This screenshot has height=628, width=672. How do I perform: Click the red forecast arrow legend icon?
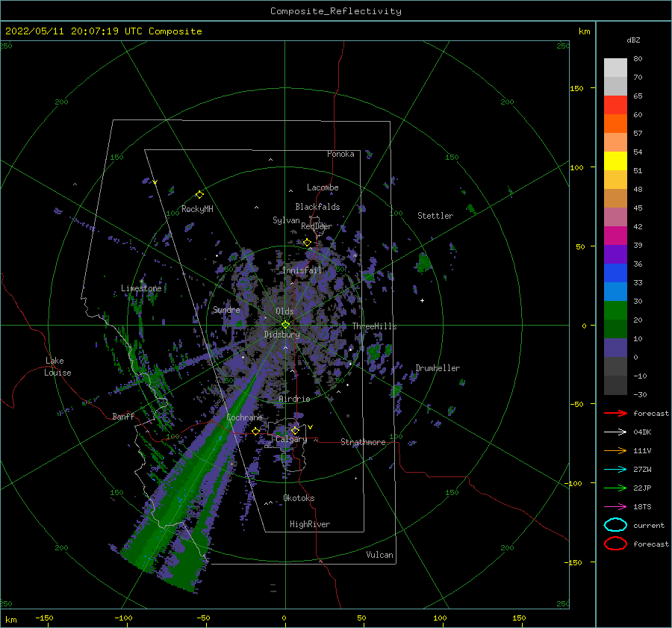coord(615,413)
